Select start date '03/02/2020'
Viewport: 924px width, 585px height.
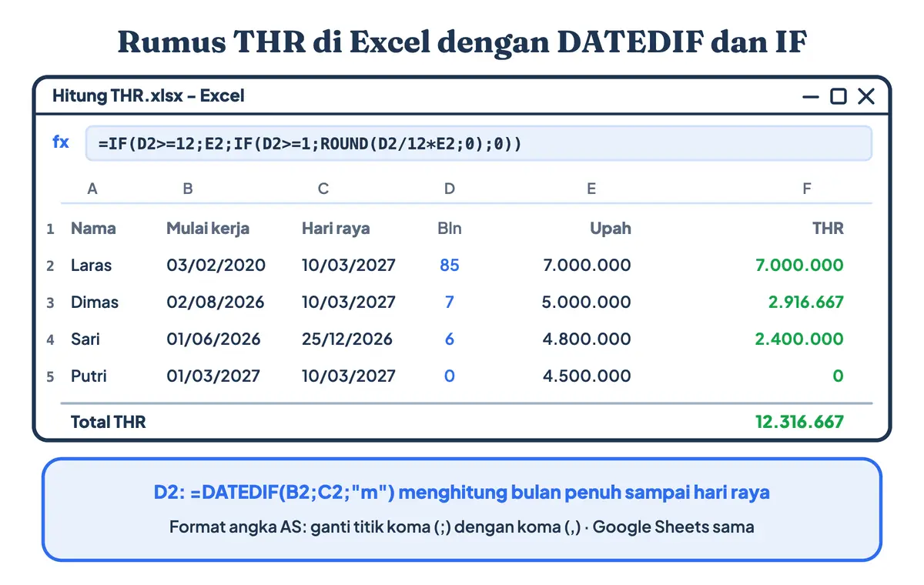216,266
